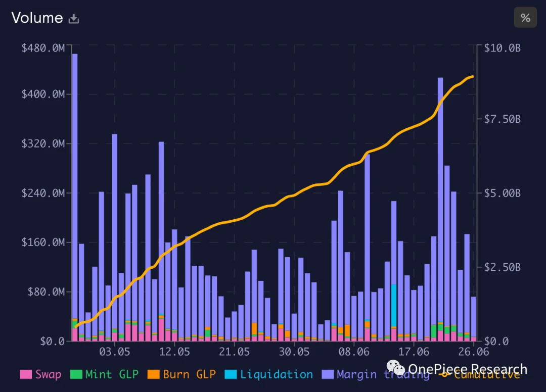
Task: Click the Volume chart title
Action: [x=37, y=18]
